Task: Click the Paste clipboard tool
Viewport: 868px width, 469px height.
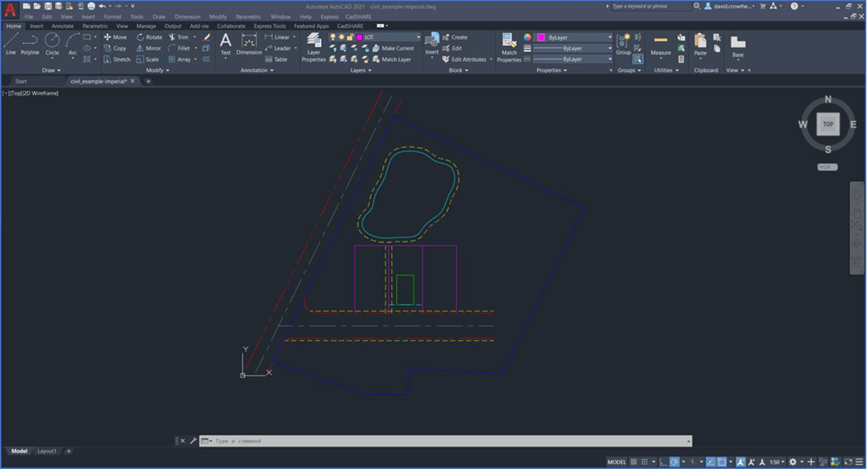Action: [x=700, y=44]
